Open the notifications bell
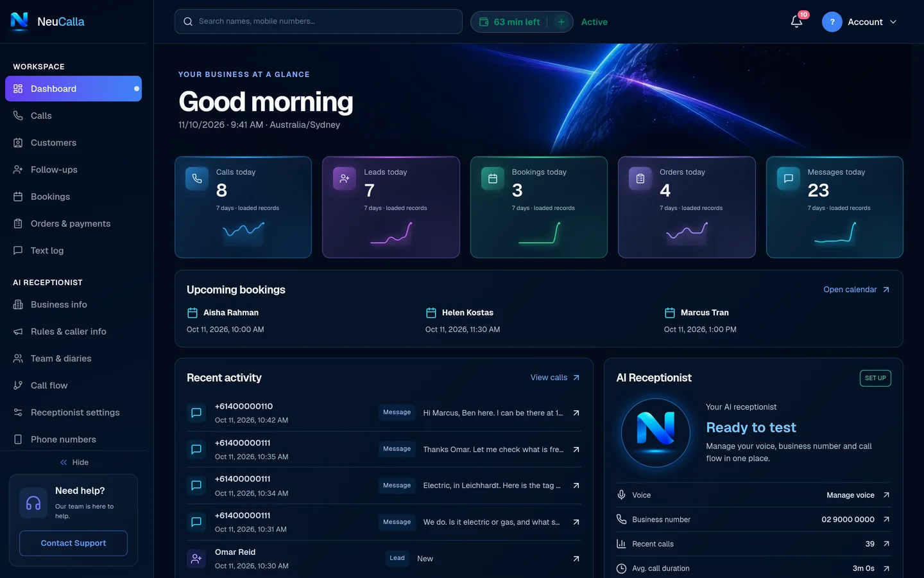The width and height of the screenshot is (924, 578). (796, 22)
